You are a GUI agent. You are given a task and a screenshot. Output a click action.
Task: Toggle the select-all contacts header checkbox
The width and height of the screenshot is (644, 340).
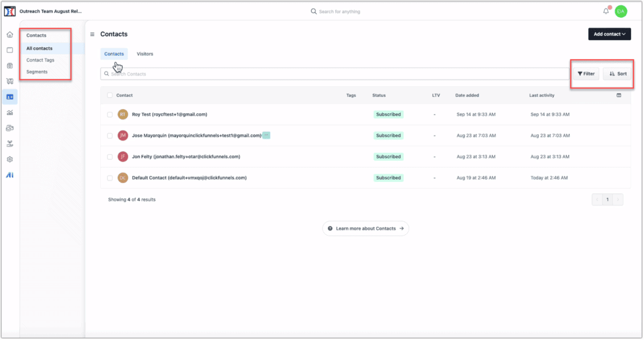tap(110, 95)
